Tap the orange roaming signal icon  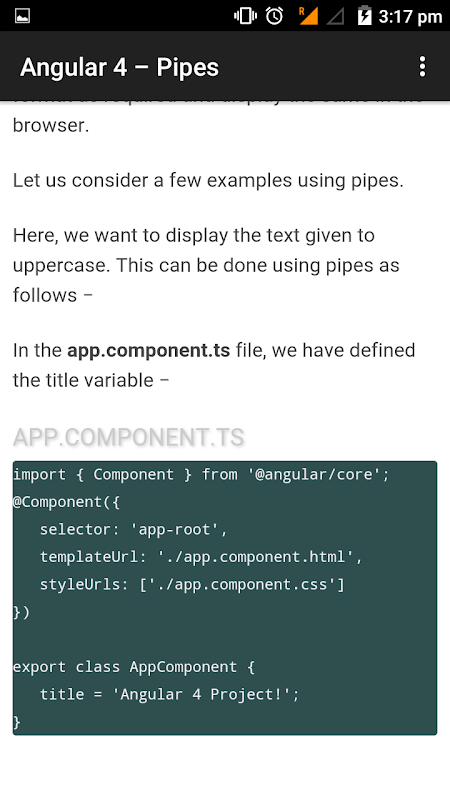(x=308, y=16)
